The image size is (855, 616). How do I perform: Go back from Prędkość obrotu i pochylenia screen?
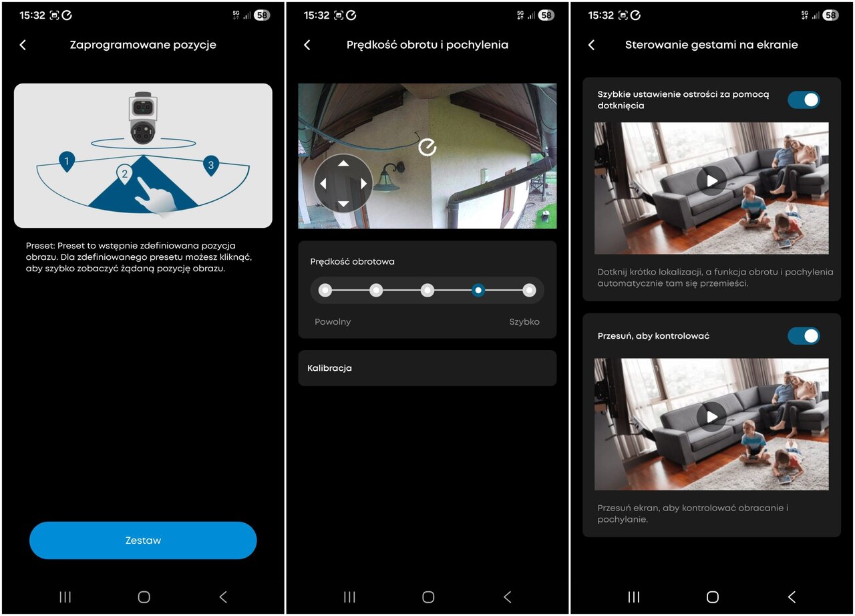307,45
